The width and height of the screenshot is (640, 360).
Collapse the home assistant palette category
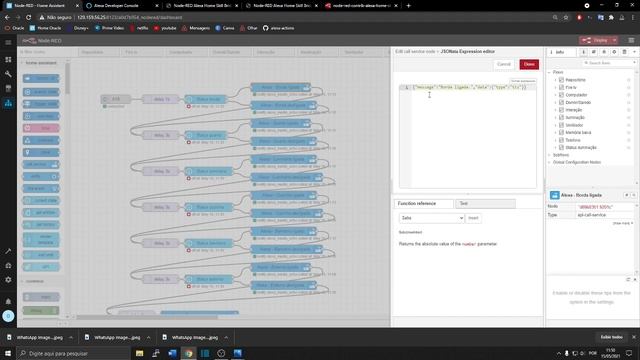(41, 63)
